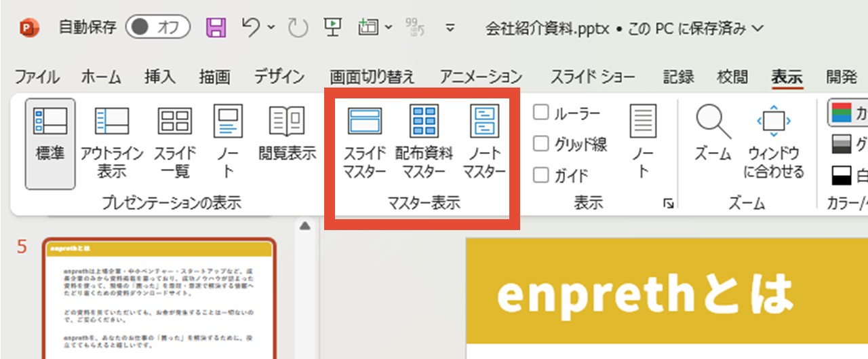Open the 画面切り替え tab
This screenshot has height=359, width=868.
pos(372,77)
